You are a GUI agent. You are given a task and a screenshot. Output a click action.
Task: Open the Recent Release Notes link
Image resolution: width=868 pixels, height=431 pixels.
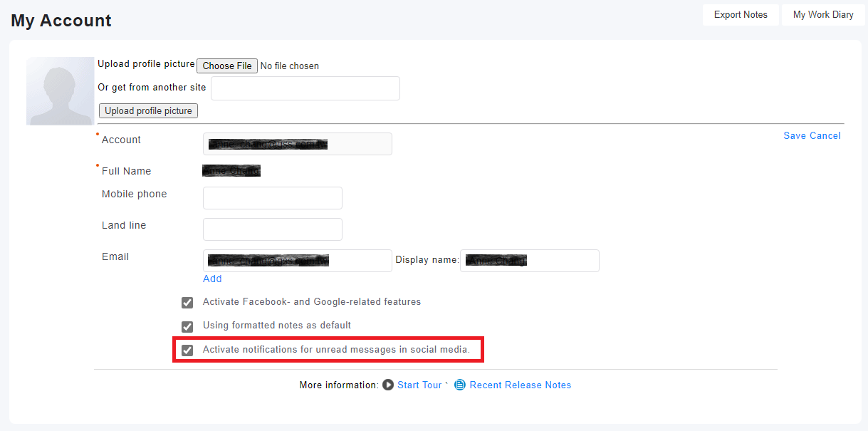520,385
